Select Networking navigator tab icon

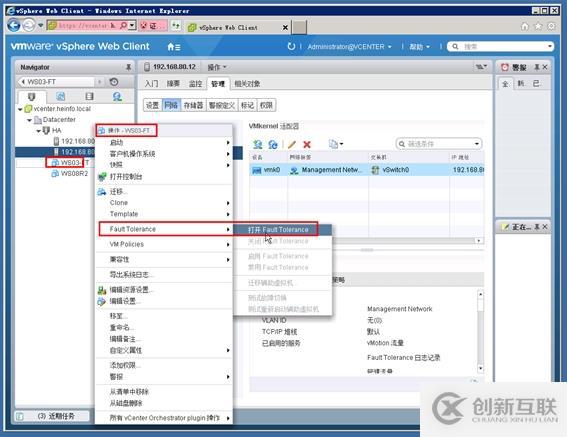click(x=117, y=96)
